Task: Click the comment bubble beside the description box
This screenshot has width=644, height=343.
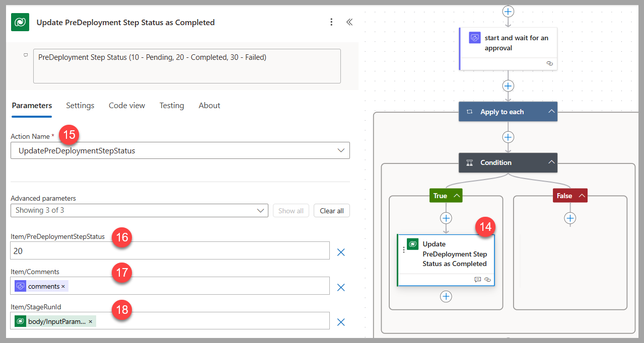Action: point(25,55)
